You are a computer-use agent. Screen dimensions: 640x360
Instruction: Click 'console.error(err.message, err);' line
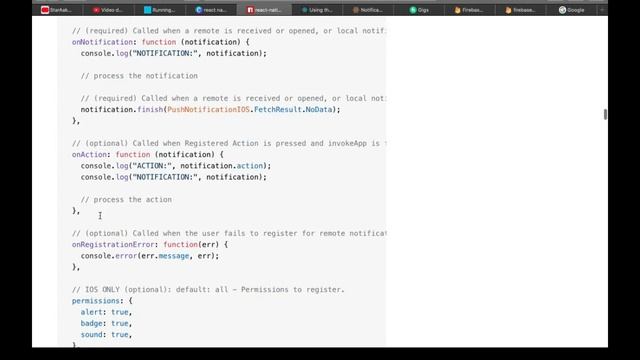[150, 256]
